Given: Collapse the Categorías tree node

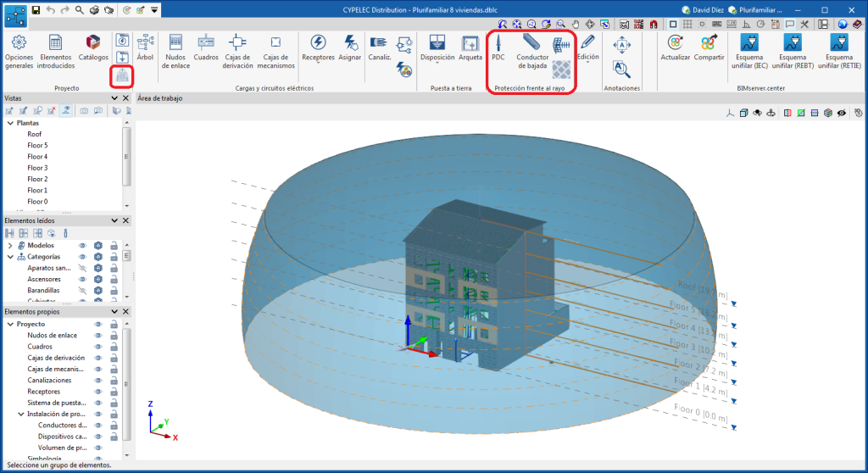Looking at the screenshot, I should (x=10, y=257).
